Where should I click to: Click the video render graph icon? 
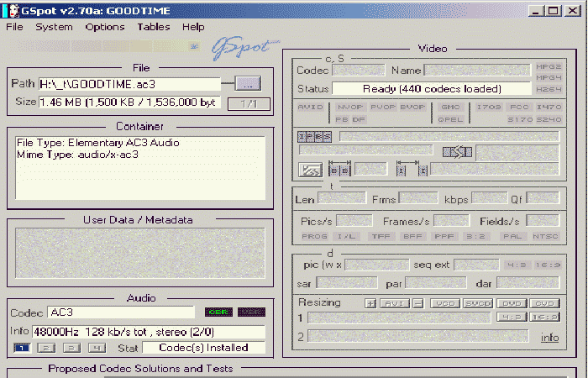tap(311, 170)
